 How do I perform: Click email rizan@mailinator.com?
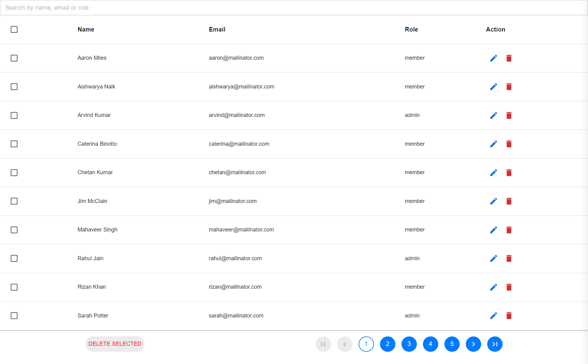tap(235, 287)
